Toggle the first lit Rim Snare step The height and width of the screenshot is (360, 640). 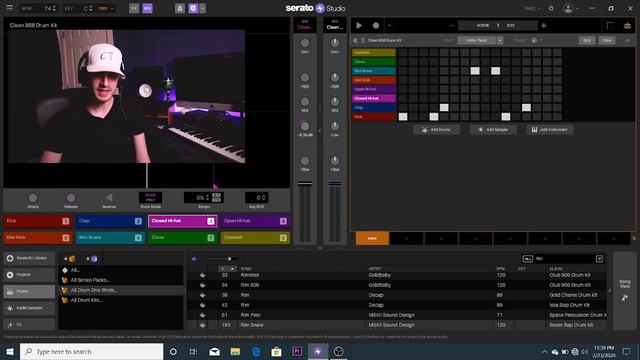coord(475,71)
